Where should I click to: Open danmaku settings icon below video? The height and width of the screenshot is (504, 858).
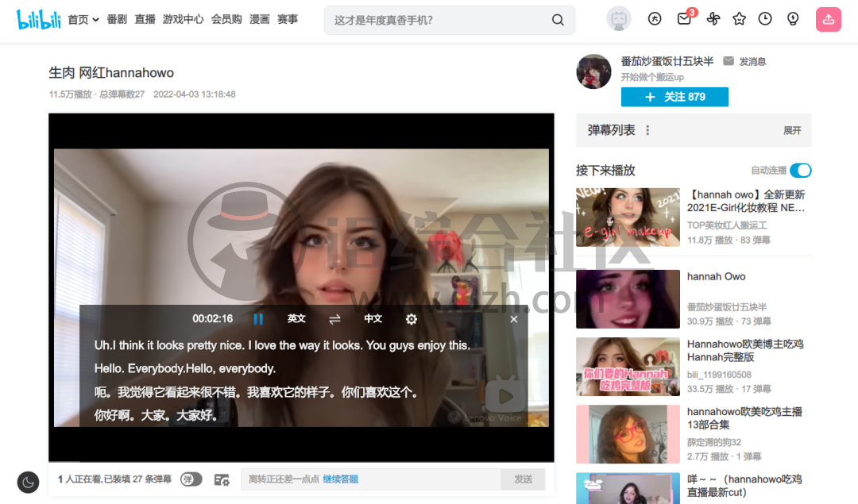(x=222, y=480)
